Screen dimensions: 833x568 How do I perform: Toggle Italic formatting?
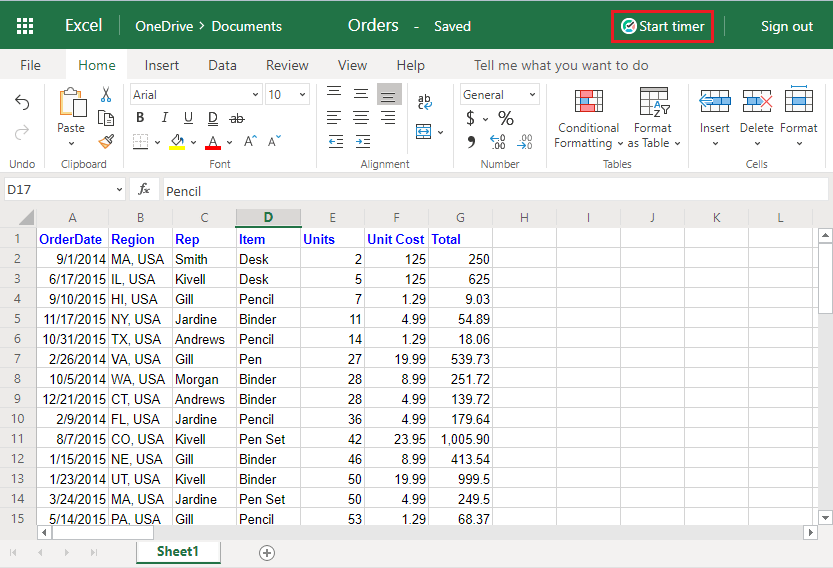[164, 117]
